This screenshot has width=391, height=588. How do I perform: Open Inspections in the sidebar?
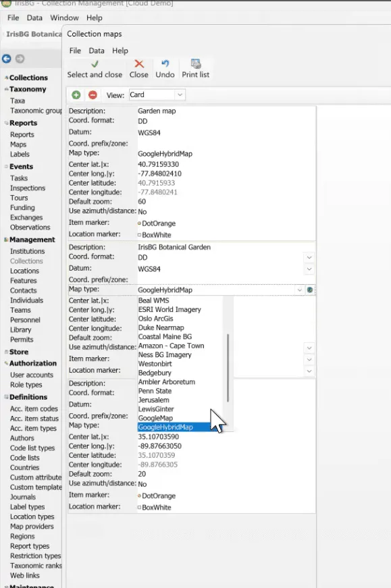pos(28,188)
